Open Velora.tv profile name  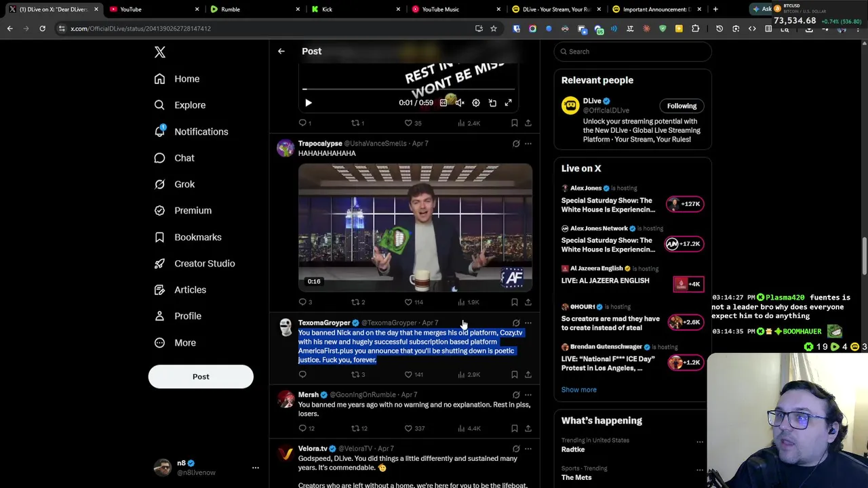pyautogui.click(x=313, y=449)
